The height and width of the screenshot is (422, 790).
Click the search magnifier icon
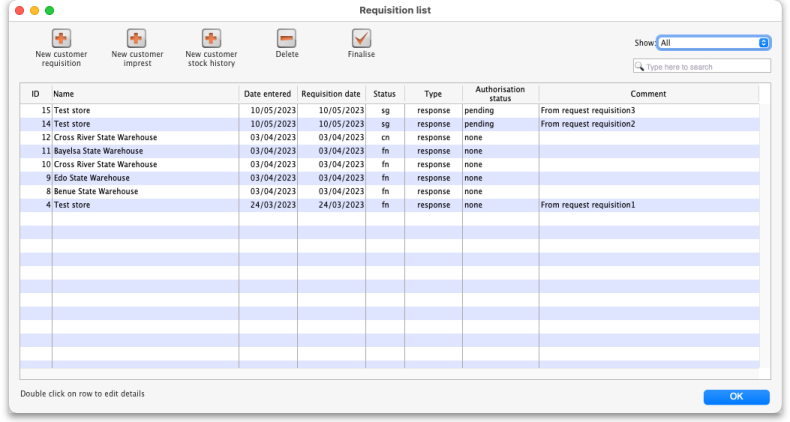pyautogui.click(x=639, y=66)
